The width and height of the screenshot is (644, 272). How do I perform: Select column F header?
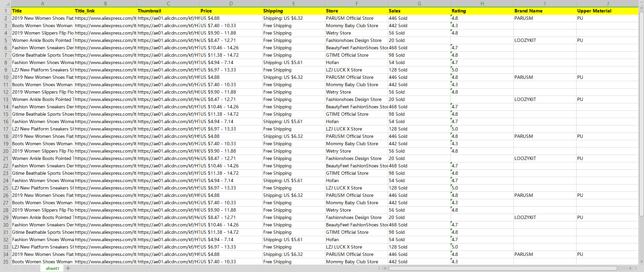coord(357,4)
